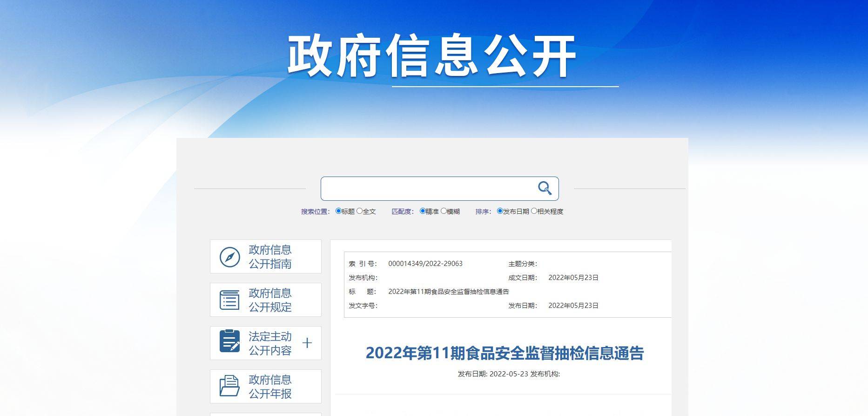Click the compass icon for 政府信息公开指南
The height and width of the screenshot is (416, 868).
229,257
